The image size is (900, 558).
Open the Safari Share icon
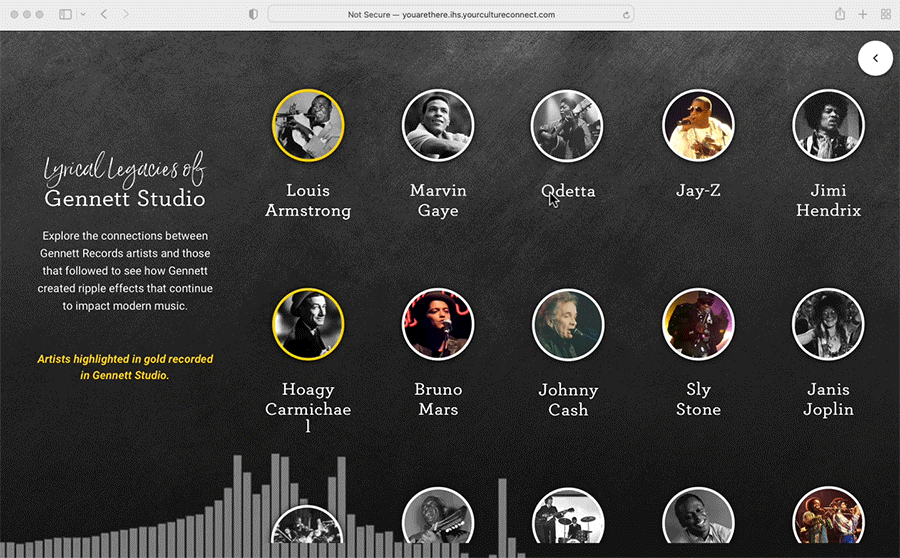[x=840, y=14]
